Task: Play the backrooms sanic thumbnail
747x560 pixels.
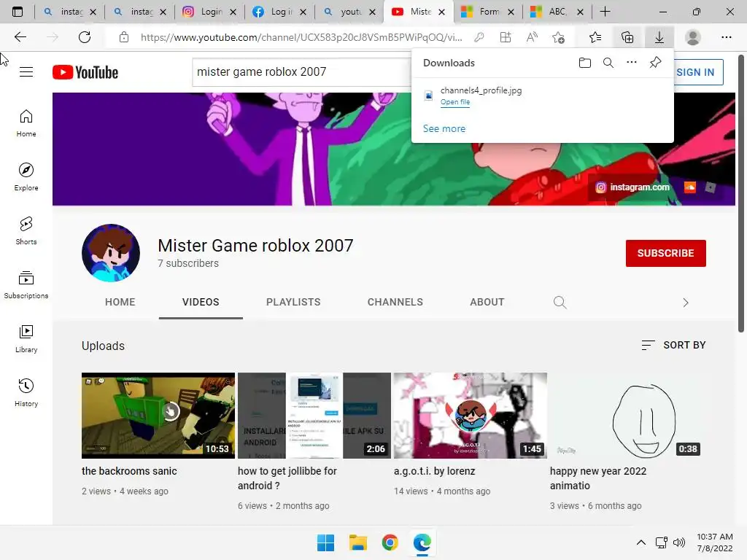Action: pos(158,416)
